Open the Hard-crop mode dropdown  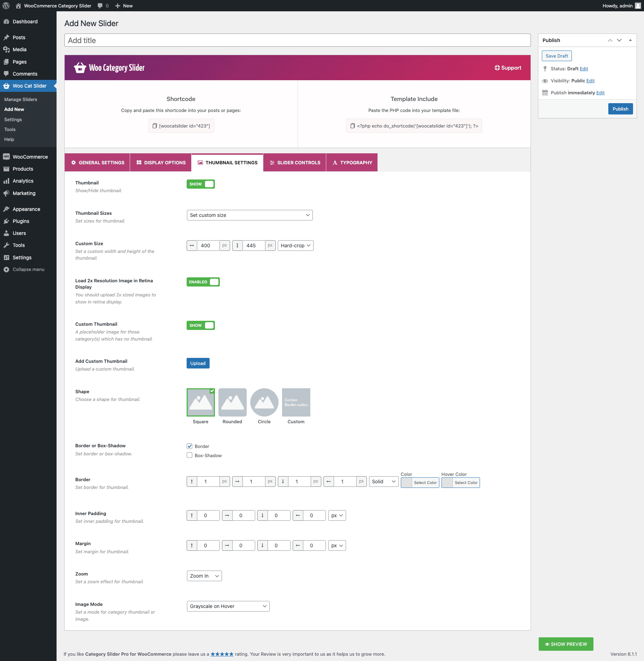[295, 246]
